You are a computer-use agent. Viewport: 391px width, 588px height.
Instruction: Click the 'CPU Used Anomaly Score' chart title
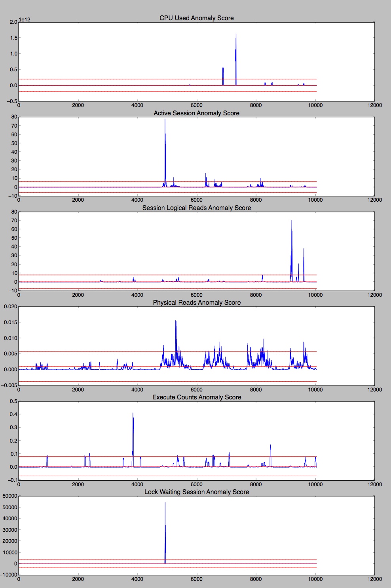click(x=196, y=18)
